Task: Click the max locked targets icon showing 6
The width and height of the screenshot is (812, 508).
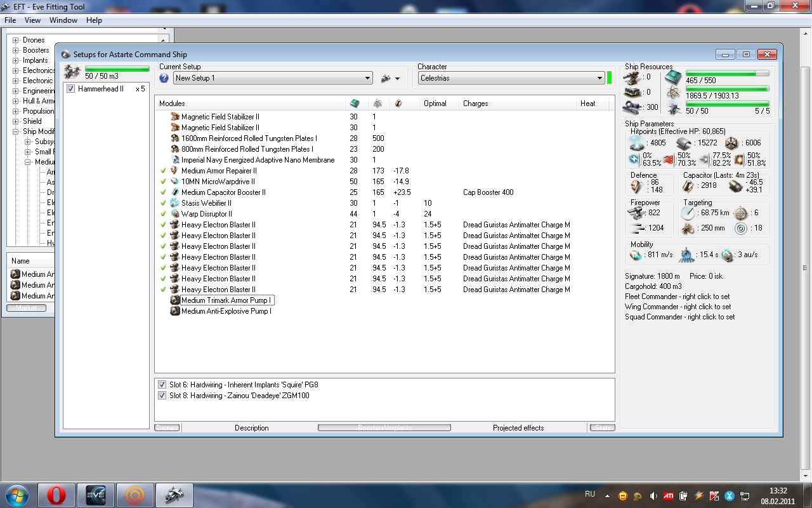Action: pyautogui.click(x=740, y=213)
